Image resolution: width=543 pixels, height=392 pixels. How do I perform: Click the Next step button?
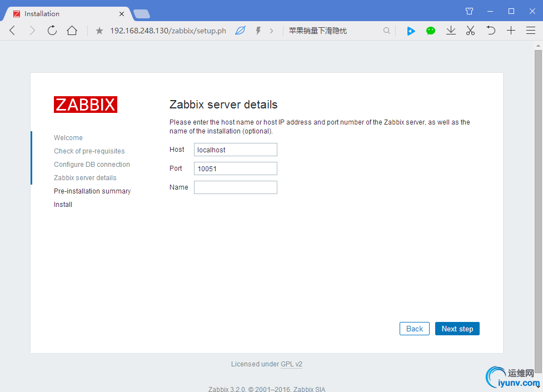(457, 329)
